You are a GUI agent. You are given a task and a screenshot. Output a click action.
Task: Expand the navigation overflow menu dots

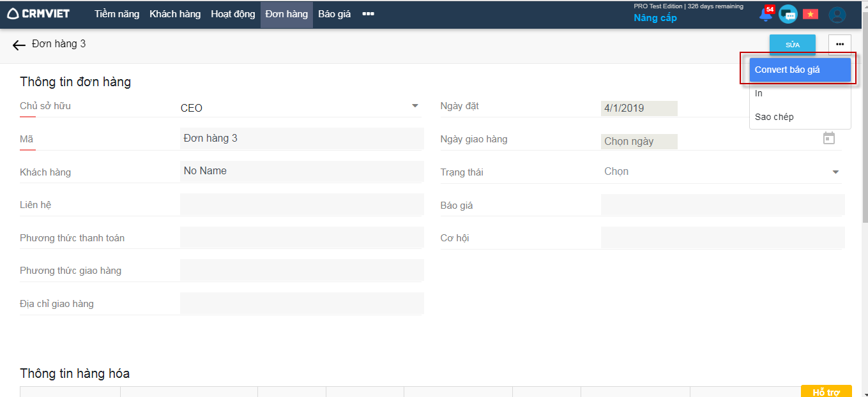tap(368, 14)
